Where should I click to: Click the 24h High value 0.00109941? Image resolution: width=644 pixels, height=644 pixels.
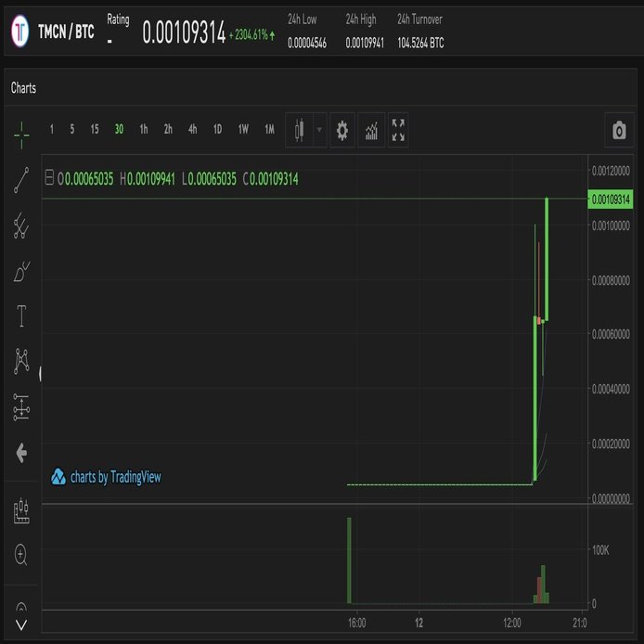coord(365,43)
